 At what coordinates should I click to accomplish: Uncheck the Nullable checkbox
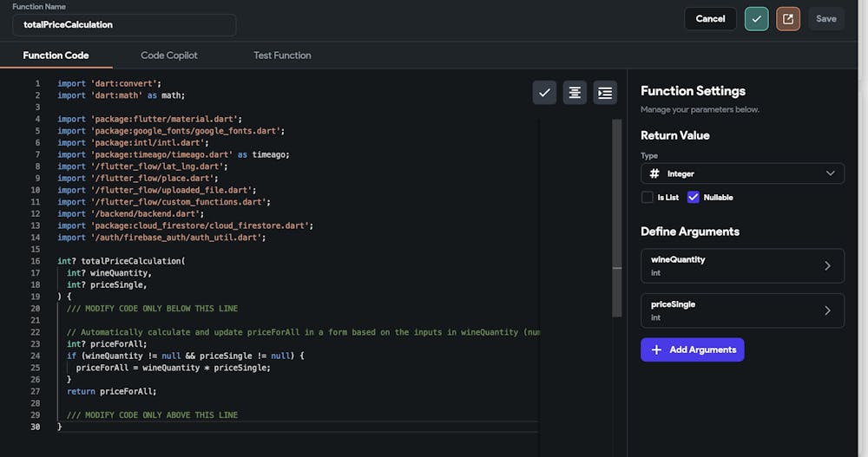pos(693,198)
